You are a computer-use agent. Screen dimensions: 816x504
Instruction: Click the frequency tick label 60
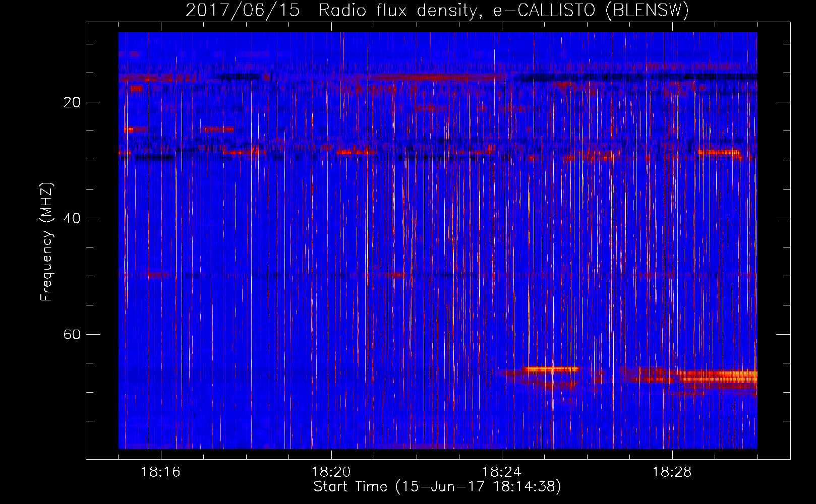point(72,334)
